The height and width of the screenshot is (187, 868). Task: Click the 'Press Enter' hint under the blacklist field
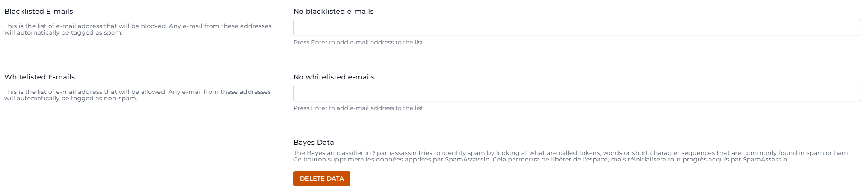tap(359, 43)
